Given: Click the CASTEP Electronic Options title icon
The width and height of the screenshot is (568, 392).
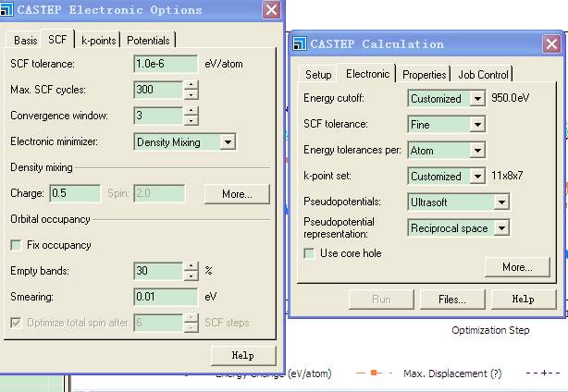Looking at the screenshot, I should coord(6,9).
